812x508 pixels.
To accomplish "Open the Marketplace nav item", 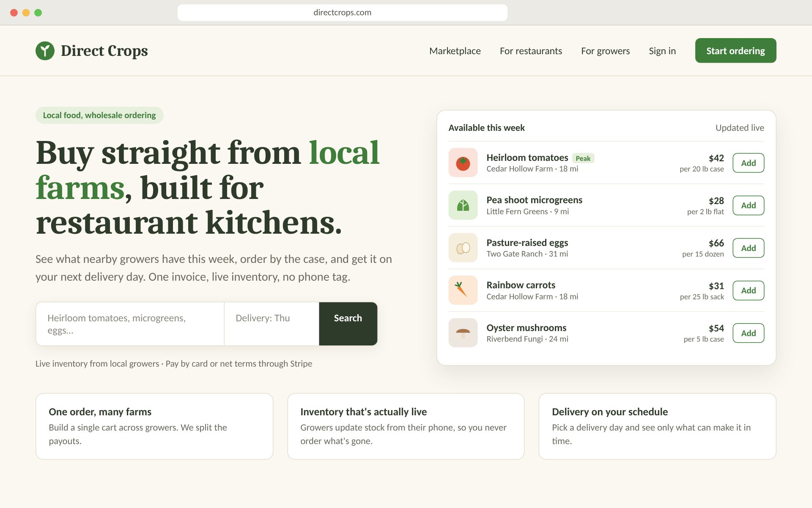I will point(455,51).
